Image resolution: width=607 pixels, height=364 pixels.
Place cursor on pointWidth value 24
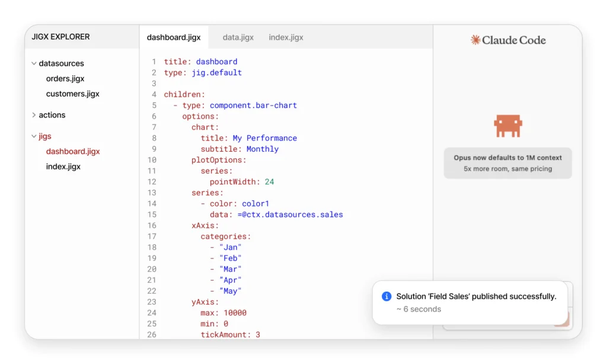269,182
